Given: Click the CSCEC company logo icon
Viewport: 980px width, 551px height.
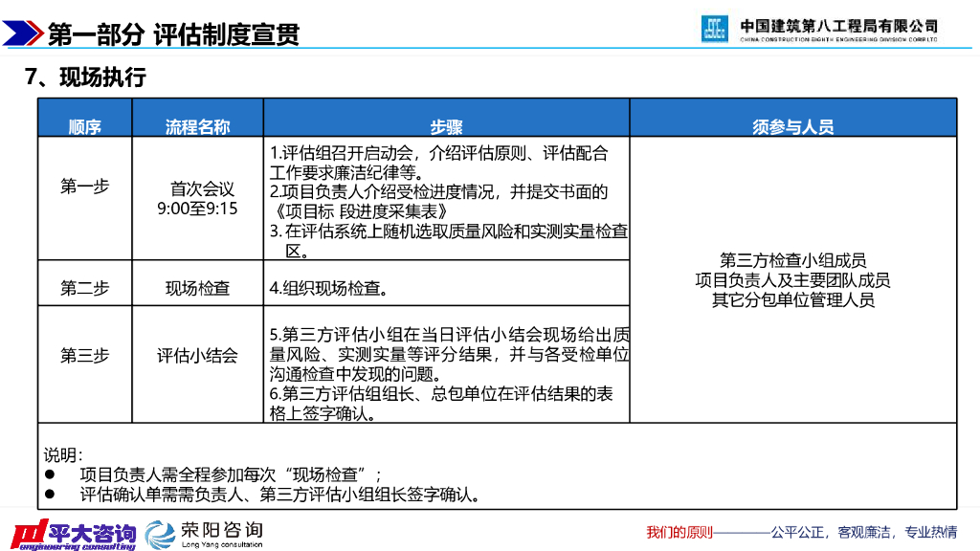Looking at the screenshot, I should point(714,29).
